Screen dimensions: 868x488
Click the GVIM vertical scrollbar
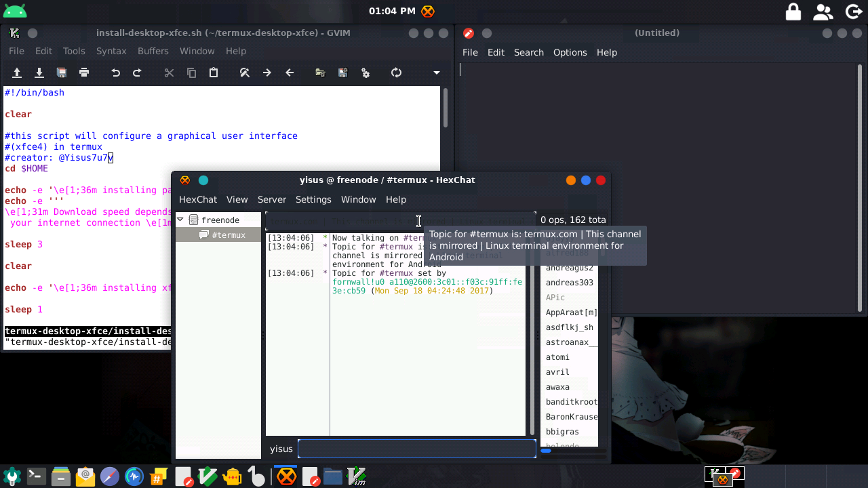click(446, 108)
